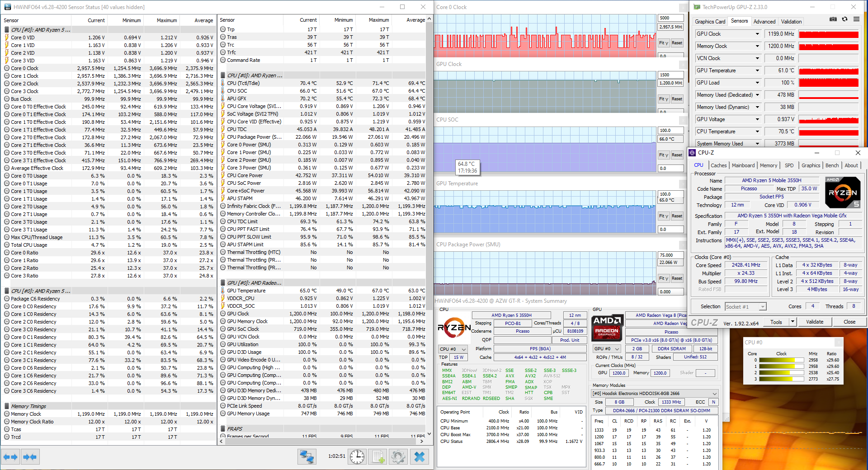Screen dimensions: 868x470
Task: Open the Memory Clock sensor dropdown in GPU-Z
Action: point(758,46)
